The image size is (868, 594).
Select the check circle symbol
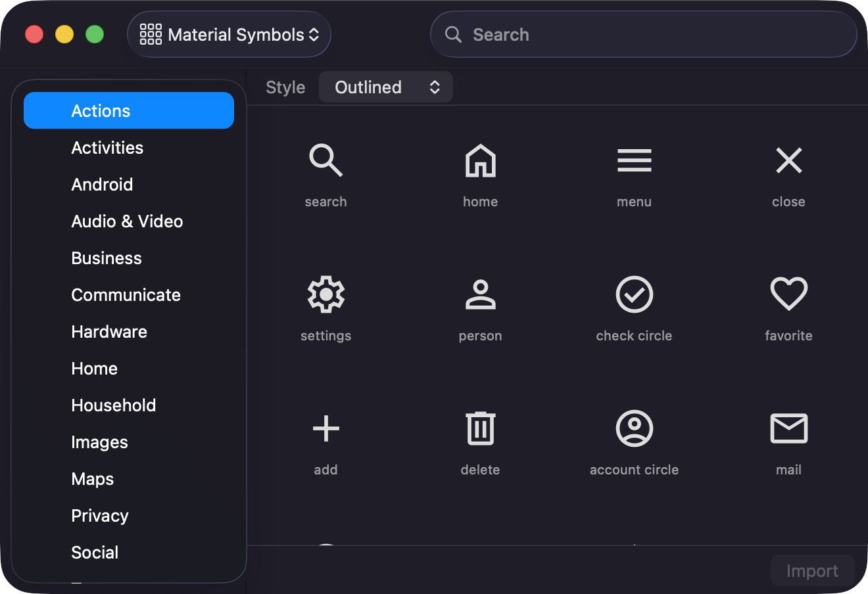(x=634, y=294)
